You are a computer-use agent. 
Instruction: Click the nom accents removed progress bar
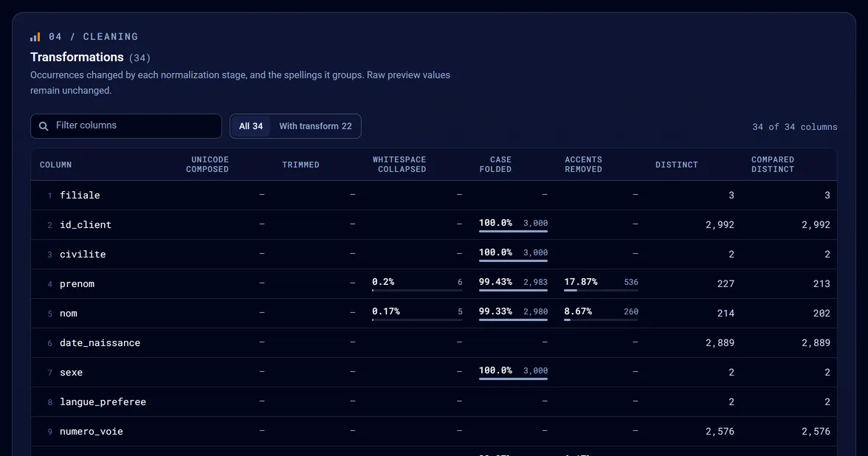601,320
